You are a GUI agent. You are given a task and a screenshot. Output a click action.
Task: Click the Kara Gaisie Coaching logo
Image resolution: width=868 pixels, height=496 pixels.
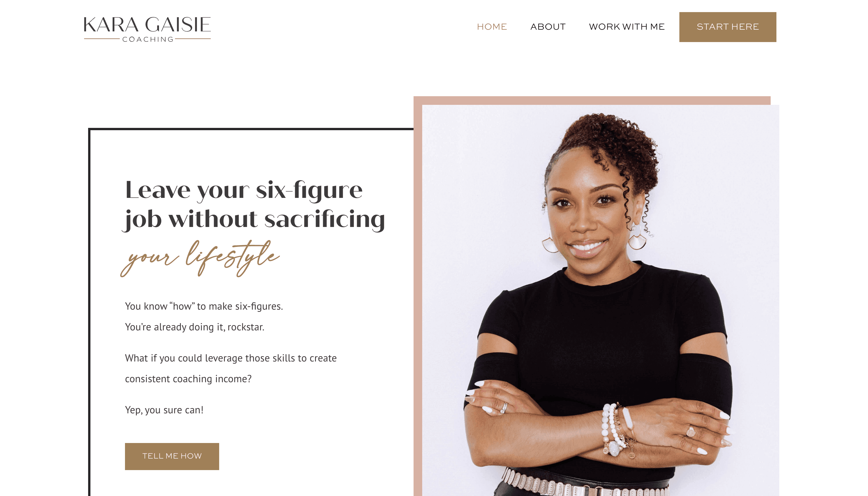point(147,29)
